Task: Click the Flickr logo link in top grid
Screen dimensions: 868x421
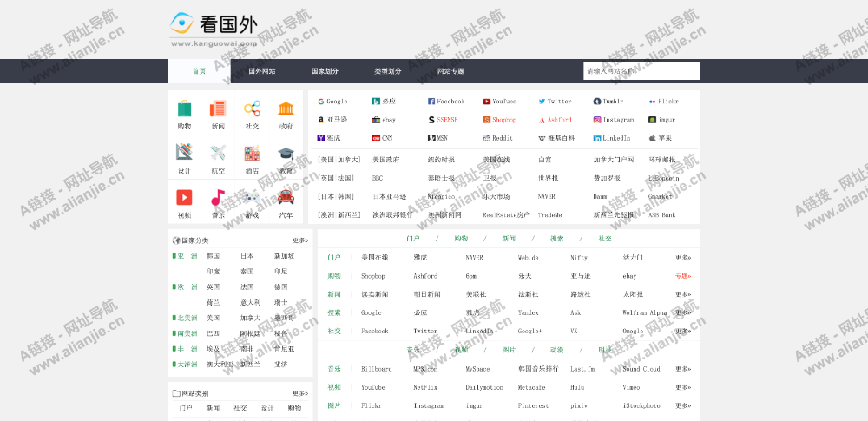Action: pos(663,102)
